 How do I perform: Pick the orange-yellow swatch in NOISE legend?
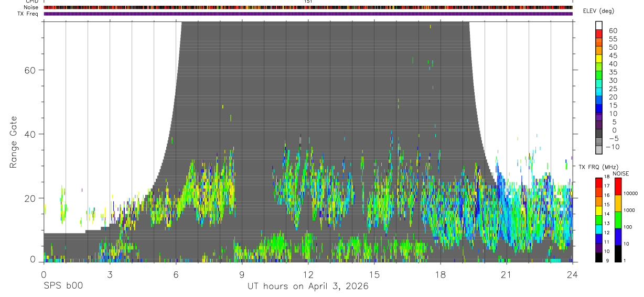(x=617, y=203)
